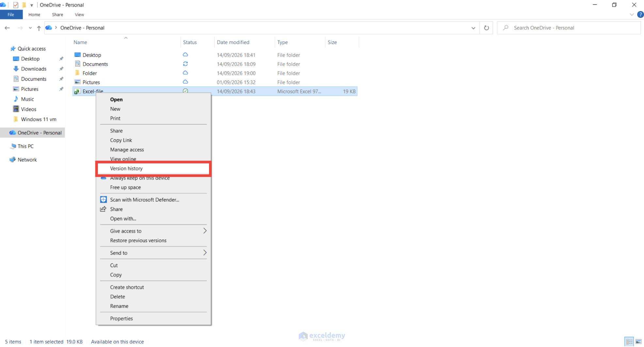The image size is (644, 347).
Task: Unpin Pictures from Quick access
Action: click(61, 89)
